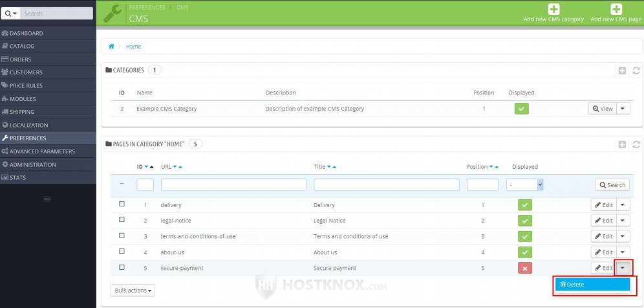The height and width of the screenshot is (308, 644).
Task: Click the Title filter input field
Action: point(387,184)
